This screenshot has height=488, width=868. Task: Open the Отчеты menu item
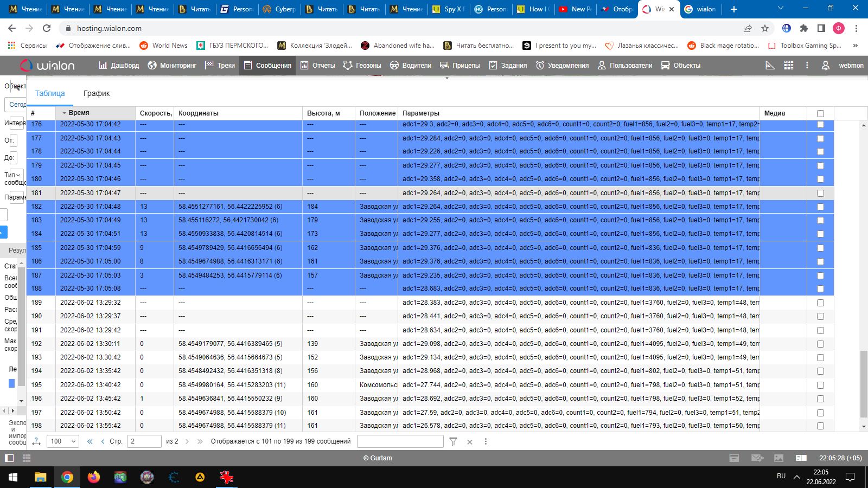coord(318,65)
